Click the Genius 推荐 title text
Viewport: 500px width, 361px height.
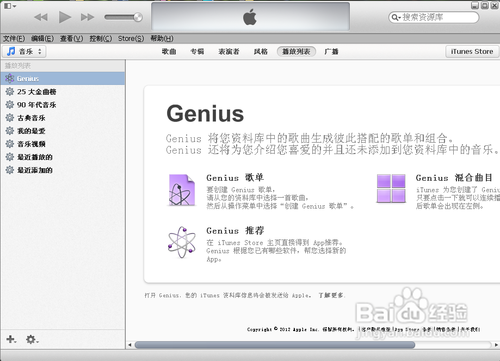[x=235, y=231]
